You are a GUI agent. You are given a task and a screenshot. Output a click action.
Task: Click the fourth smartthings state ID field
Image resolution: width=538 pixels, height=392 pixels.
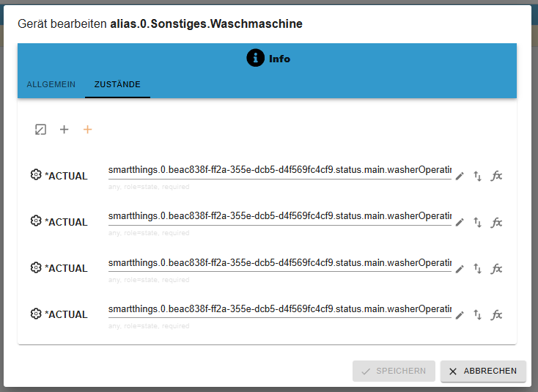coord(279,308)
